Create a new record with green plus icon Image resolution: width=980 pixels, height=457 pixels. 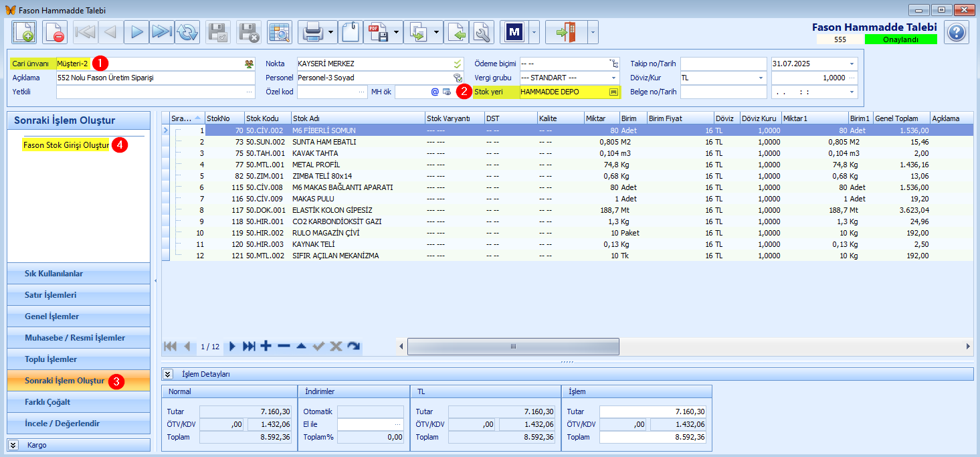point(23,32)
